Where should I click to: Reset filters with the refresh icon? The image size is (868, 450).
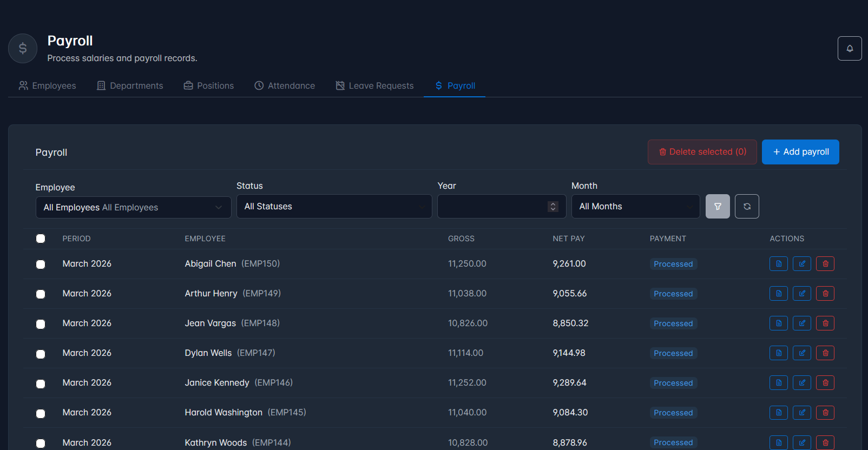(x=747, y=207)
